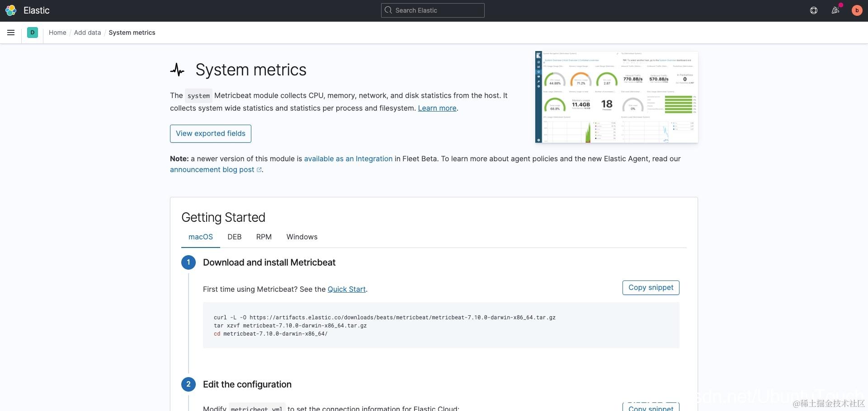Viewport: 868px width, 411px height.
Task: Click the green space selector badge
Action: pyautogui.click(x=33, y=33)
